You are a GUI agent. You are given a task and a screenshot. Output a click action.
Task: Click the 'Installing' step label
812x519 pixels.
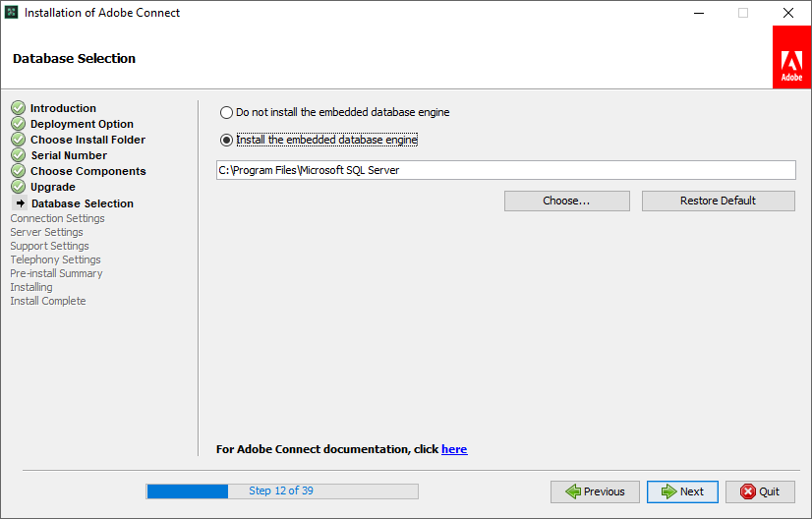[x=31, y=287]
